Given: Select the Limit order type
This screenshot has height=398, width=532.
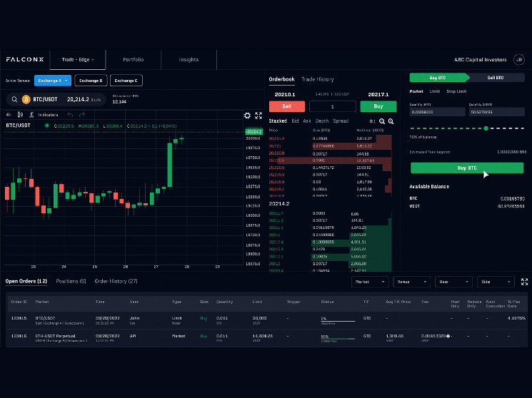Looking at the screenshot, I should (435, 91).
